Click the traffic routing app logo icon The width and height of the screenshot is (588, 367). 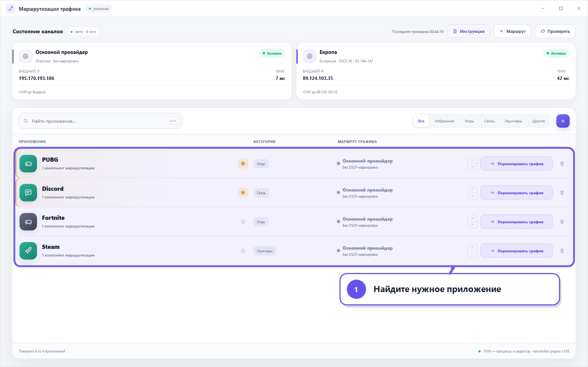(11, 8)
